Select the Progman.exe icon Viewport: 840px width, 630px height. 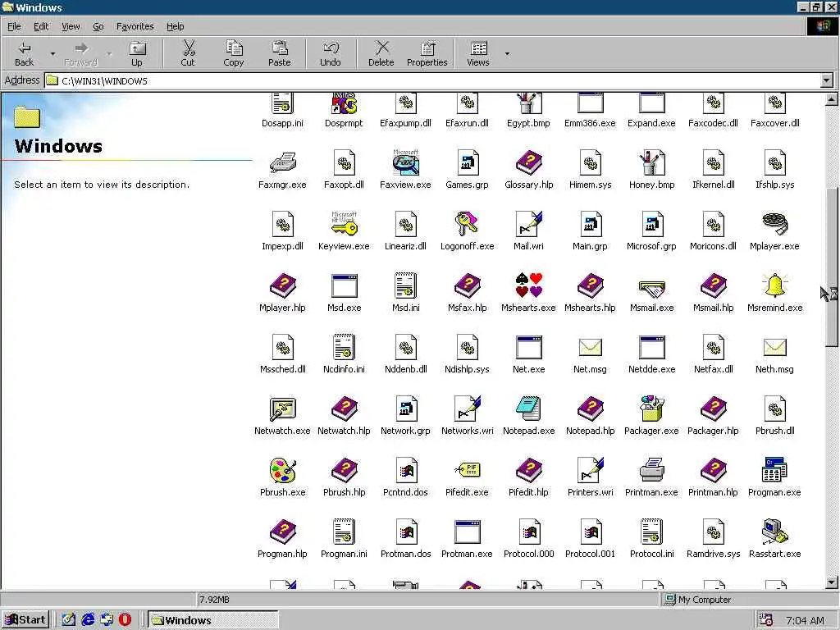(774, 470)
